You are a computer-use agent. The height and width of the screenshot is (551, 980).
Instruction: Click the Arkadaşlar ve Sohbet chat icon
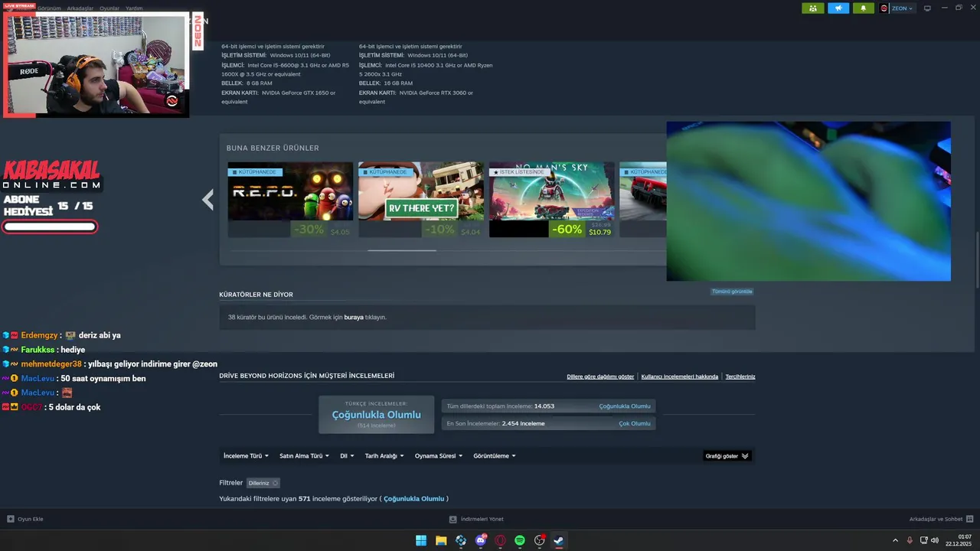click(970, 519)
